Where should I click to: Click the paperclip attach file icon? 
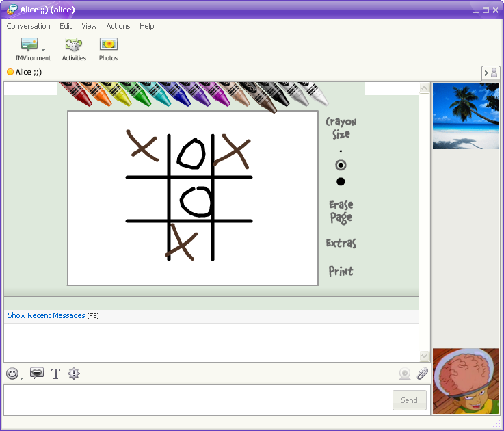(422, 374)
